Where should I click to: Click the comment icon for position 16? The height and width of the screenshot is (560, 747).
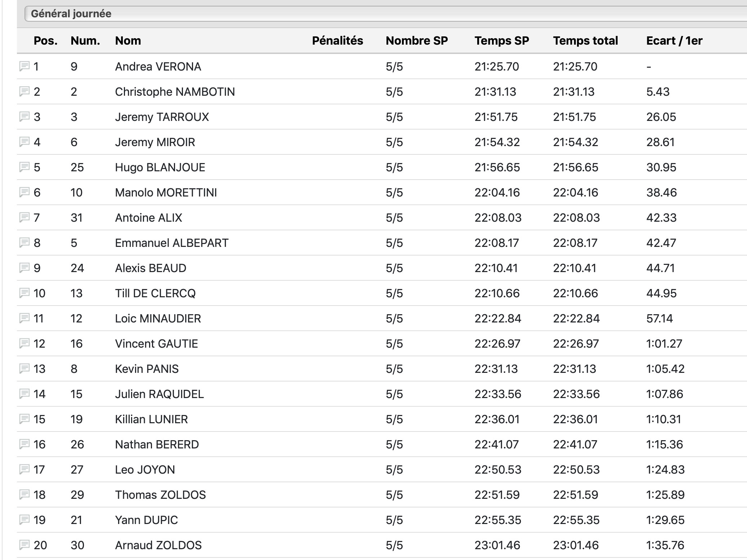point(24,444)
